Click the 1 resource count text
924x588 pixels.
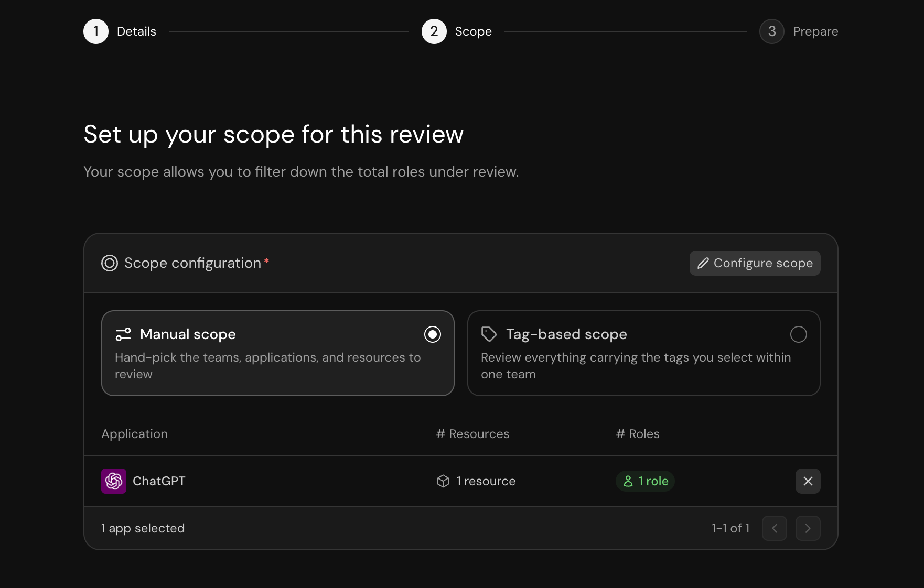coord(486,481)
